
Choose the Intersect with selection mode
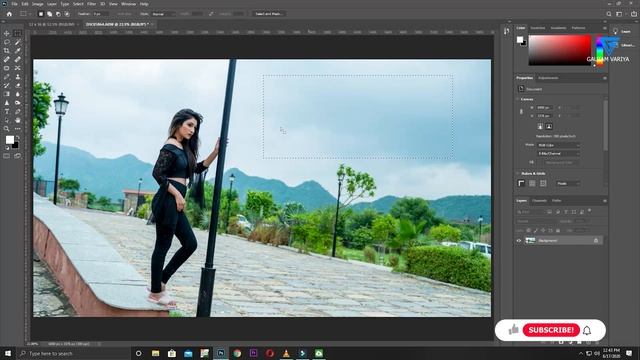[x=67, y=14]
